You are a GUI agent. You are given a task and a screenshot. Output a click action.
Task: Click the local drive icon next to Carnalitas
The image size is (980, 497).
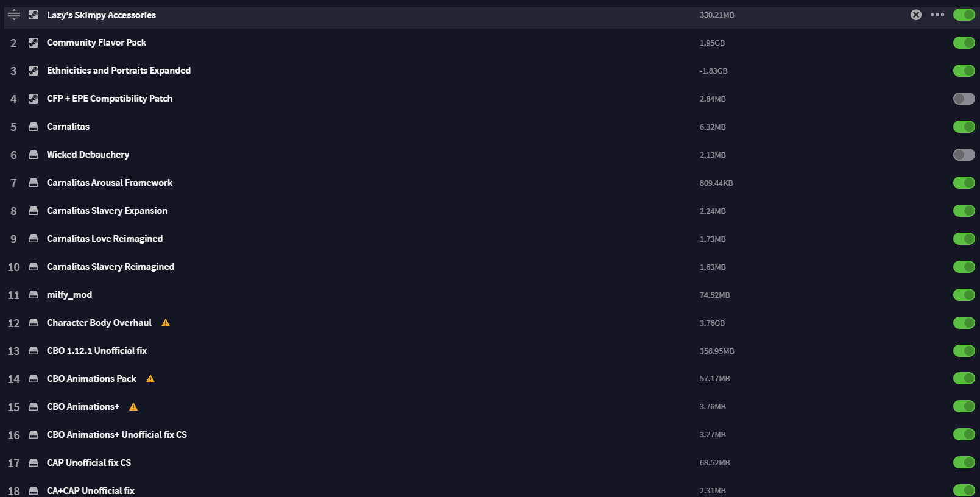click(33, 127)
